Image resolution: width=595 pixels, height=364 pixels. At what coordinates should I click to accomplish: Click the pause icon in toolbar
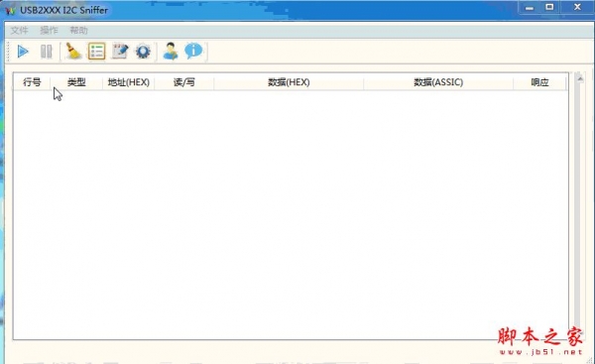pyautogui.click(x=47, y=52)
